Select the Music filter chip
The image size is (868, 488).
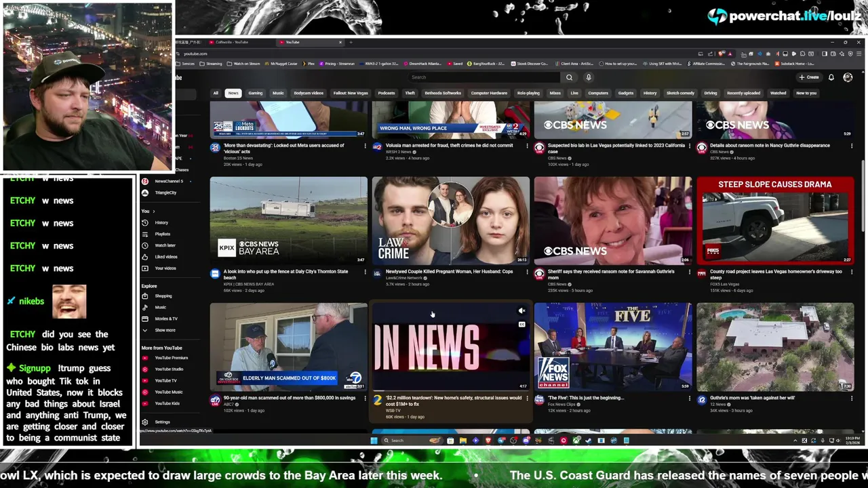(x=278, y=93)
